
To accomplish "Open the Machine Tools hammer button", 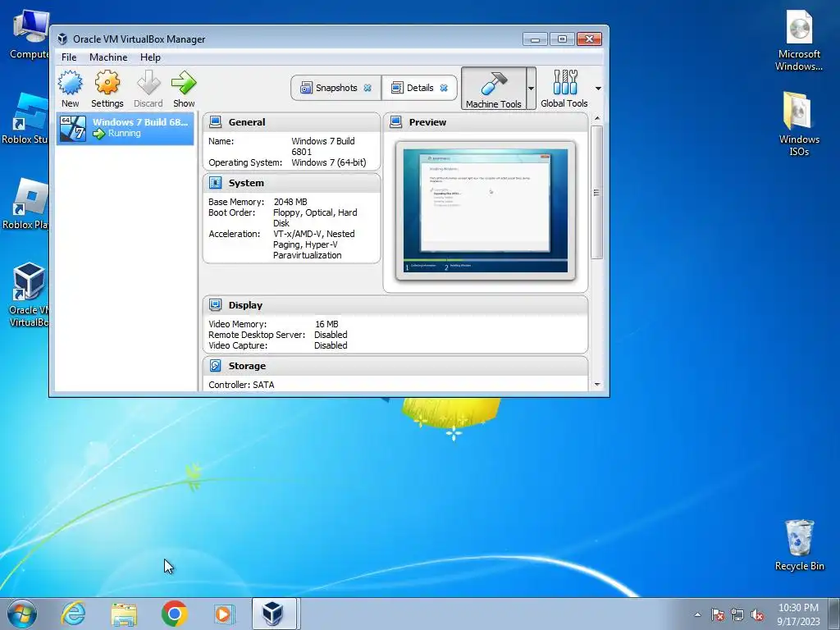I will (493, 89).
